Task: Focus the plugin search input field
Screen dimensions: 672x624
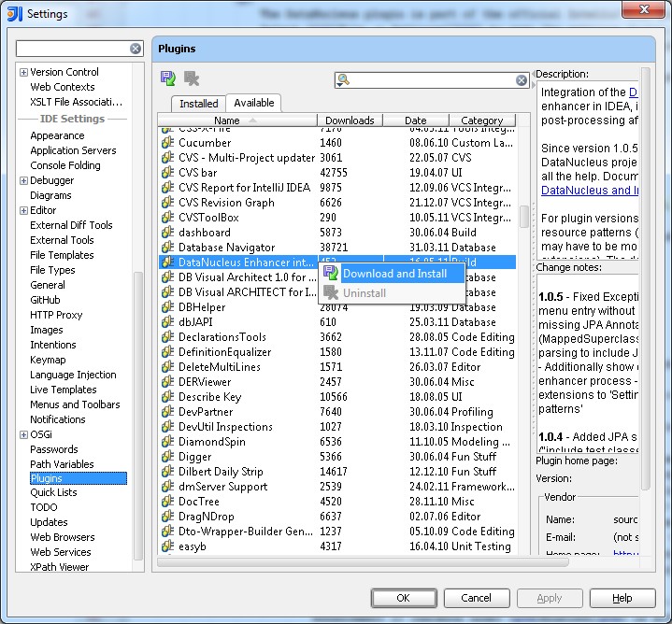Action: coord(432,80)
